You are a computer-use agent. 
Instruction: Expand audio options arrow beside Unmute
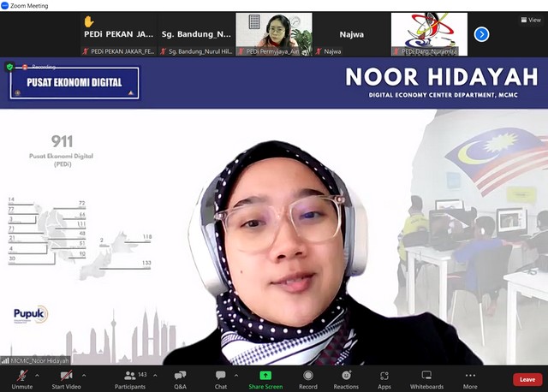pyautogui.click(x=39, y=375)
